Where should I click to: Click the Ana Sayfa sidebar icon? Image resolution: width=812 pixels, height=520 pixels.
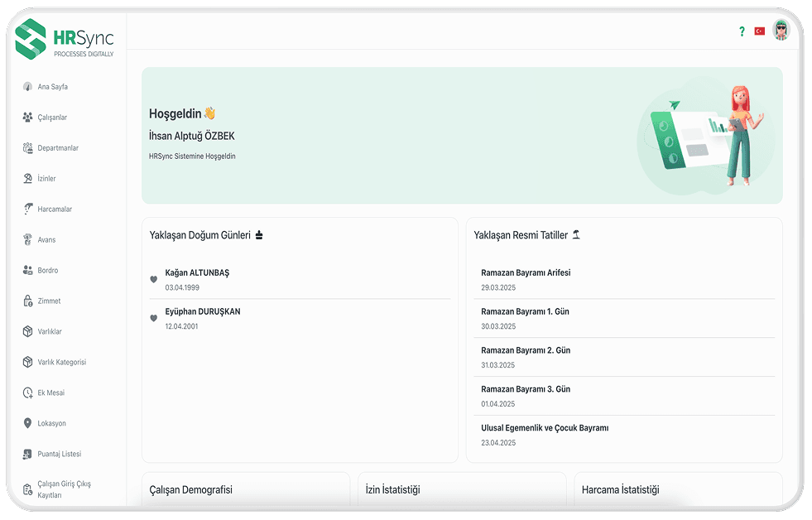(27, 87)
